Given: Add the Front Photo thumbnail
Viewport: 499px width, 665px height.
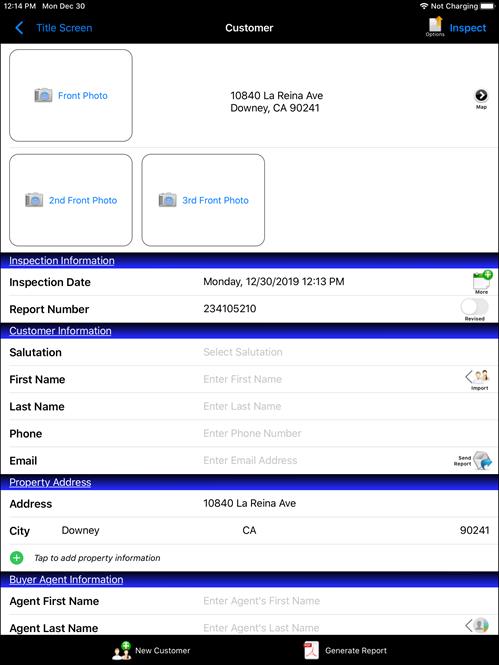Looking at the screenshot, I should tap(71, 95).
